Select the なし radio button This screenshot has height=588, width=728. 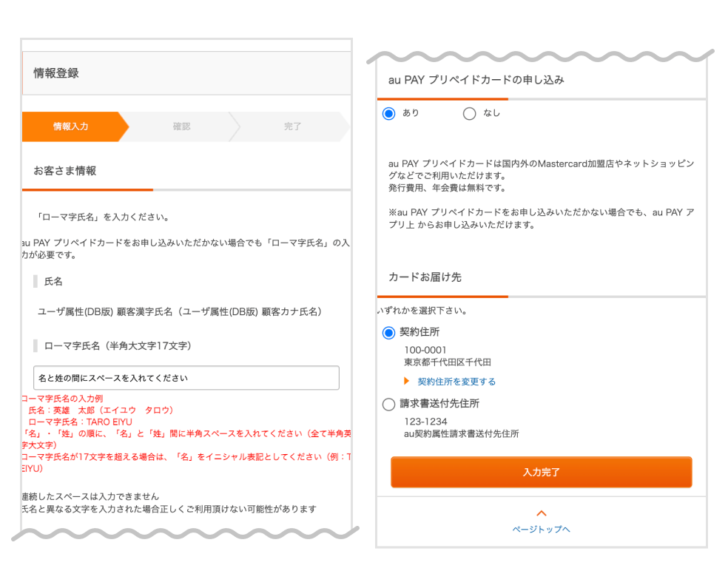coord(469,113)
